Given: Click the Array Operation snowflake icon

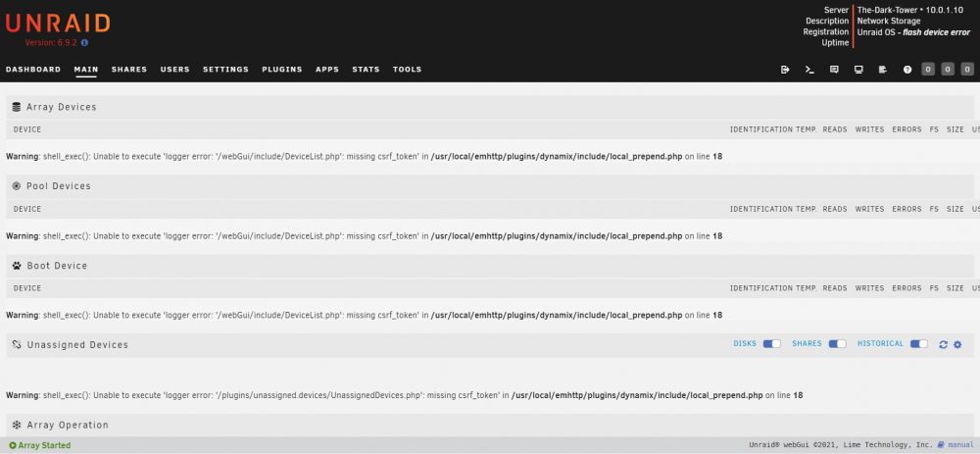Looking at the screenshot, I should (x=17, y=425).
